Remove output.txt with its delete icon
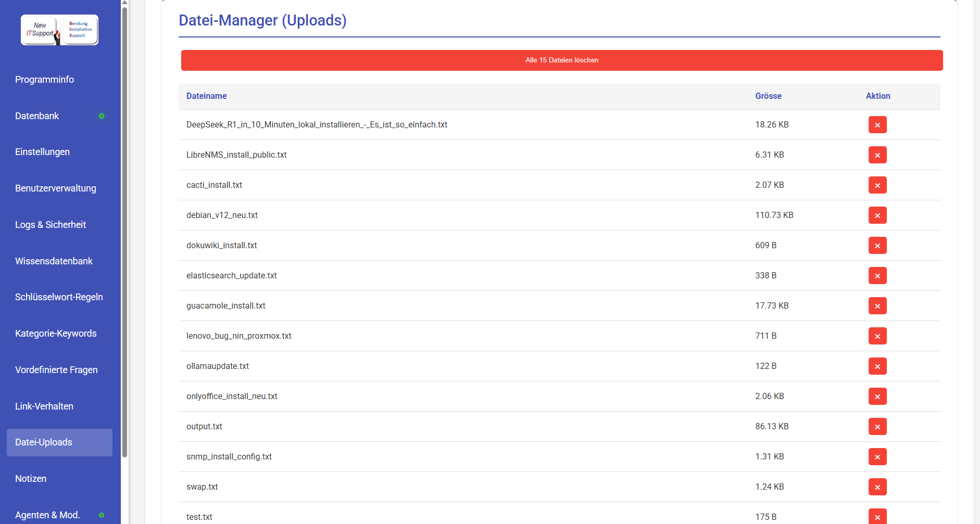 point(877,427)
